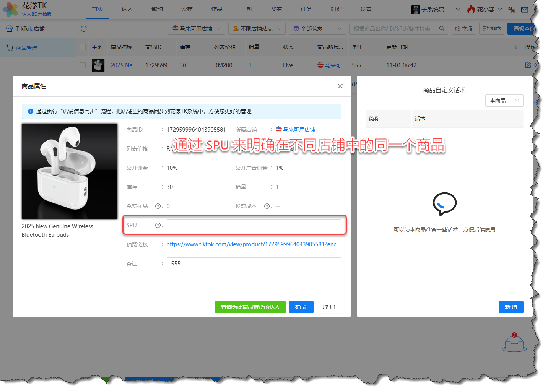The height and width of the screenshot is (392, 548).
Task: Click the refresh icon above the product table
Action: [x=84, y=29]
